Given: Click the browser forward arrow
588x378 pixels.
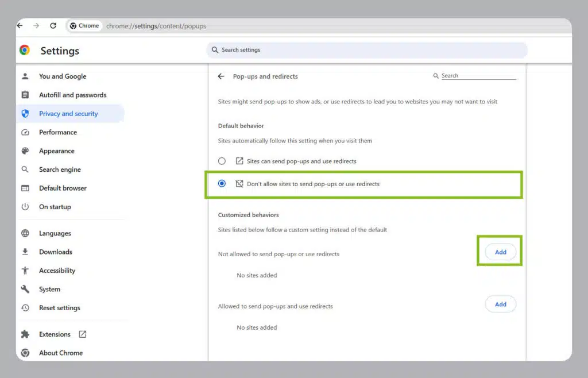Looking at the screenshot, I should 36,25.
